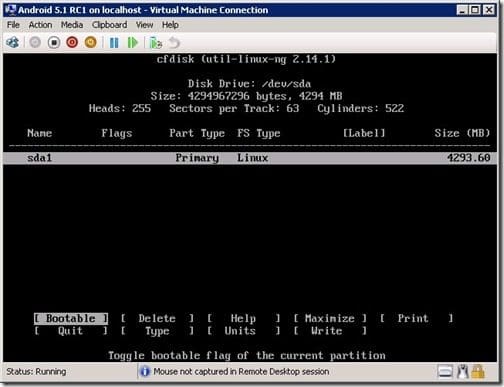Click the Cylinders: 522 text
504x387 pixels.
[360, 108]
